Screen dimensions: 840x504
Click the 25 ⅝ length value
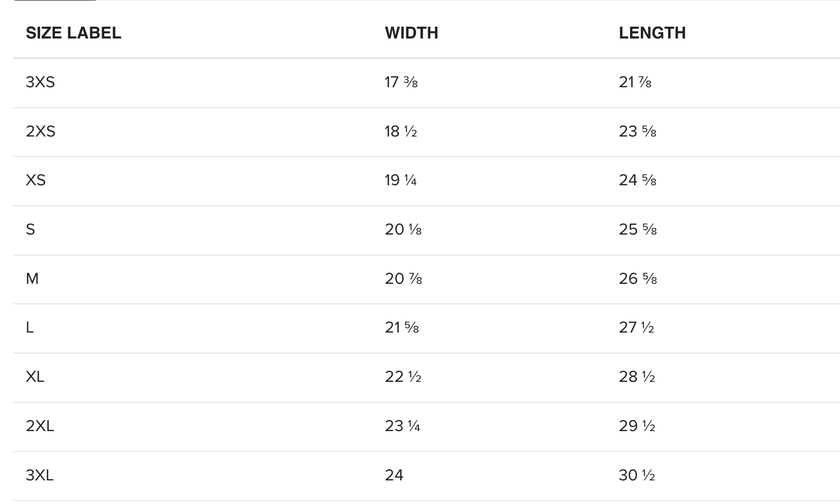pyautogui.click(x=638, y=229)
